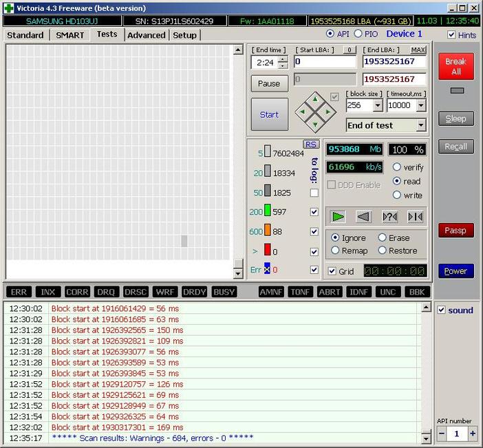Open the block size dropdown
Image resolution: width=483 pixels, height=448 pixels.
[x=378, y=105]
